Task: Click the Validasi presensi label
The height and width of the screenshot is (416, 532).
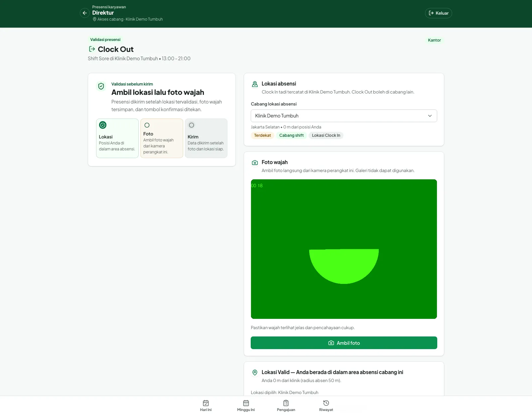Action: (x=105, y=40)
